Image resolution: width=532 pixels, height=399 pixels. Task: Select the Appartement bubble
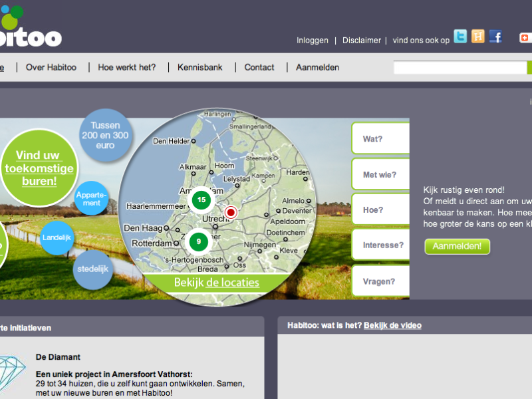click(x=91, y=198)
